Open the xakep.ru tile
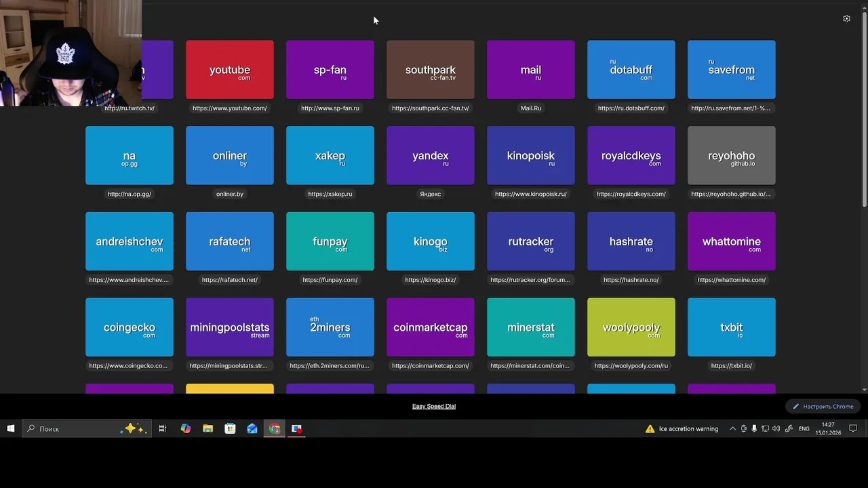This screenshot has width=868, height=488. 330,155
